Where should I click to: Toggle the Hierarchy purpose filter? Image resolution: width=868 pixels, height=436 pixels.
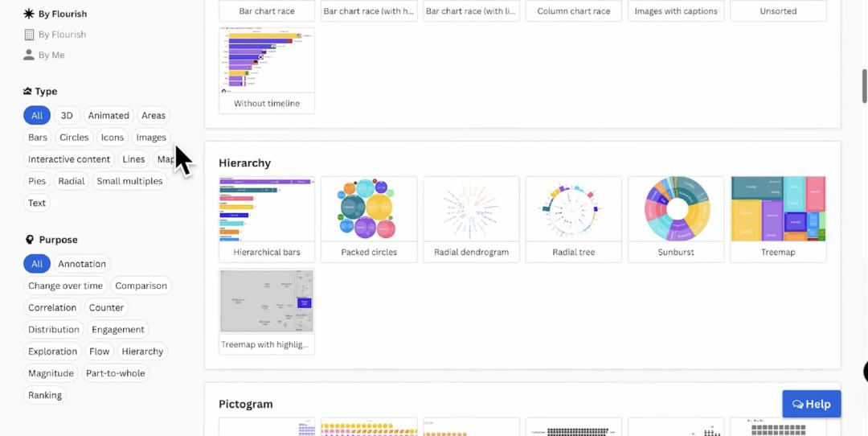click(142, 352)
